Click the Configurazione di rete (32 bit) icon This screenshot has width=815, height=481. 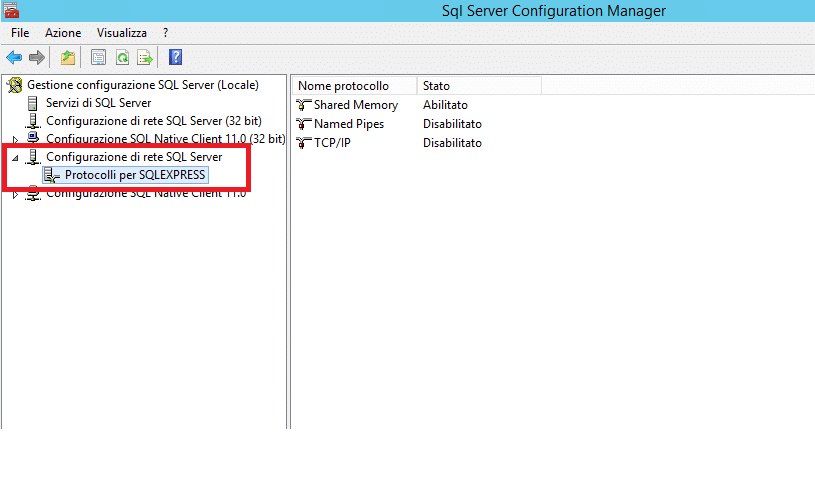click(x=33, y=121)
